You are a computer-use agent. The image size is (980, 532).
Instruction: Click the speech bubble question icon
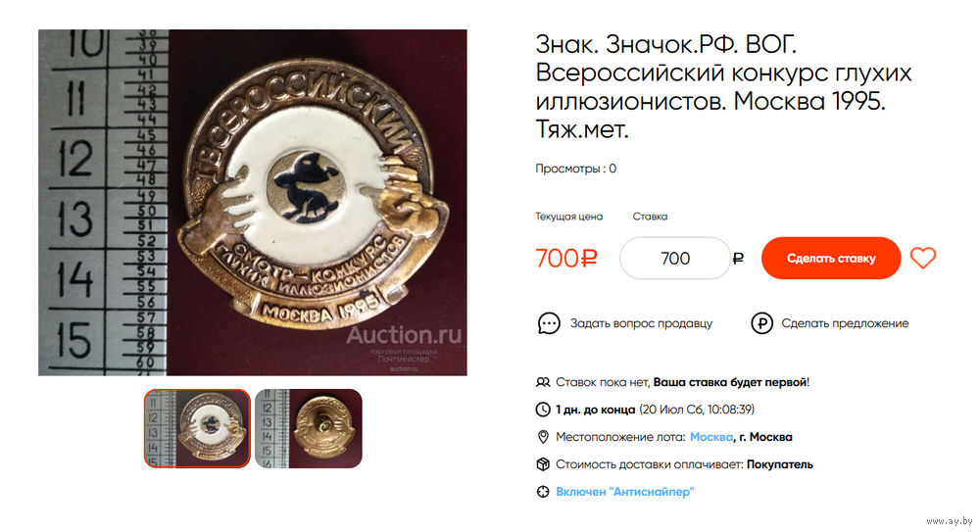click(549, 323)
